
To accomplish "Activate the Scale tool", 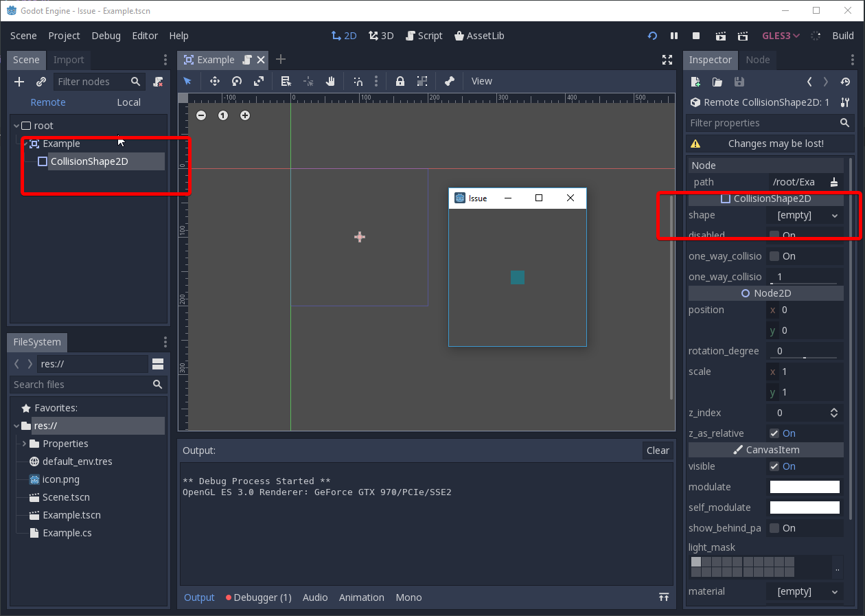I will pyautogui.click(x=259, y=81).
